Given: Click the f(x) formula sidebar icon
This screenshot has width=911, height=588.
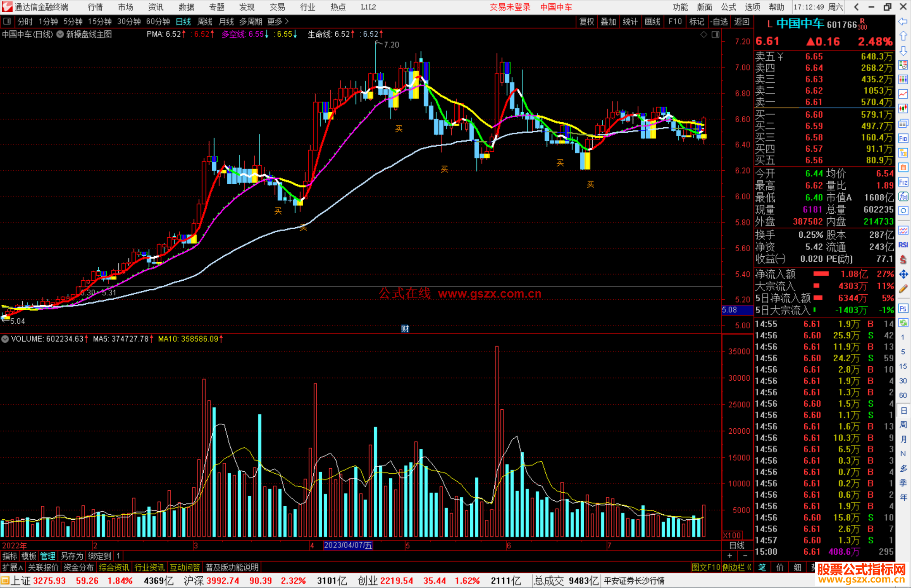Looking at the screenshot, I should (903, 196).
